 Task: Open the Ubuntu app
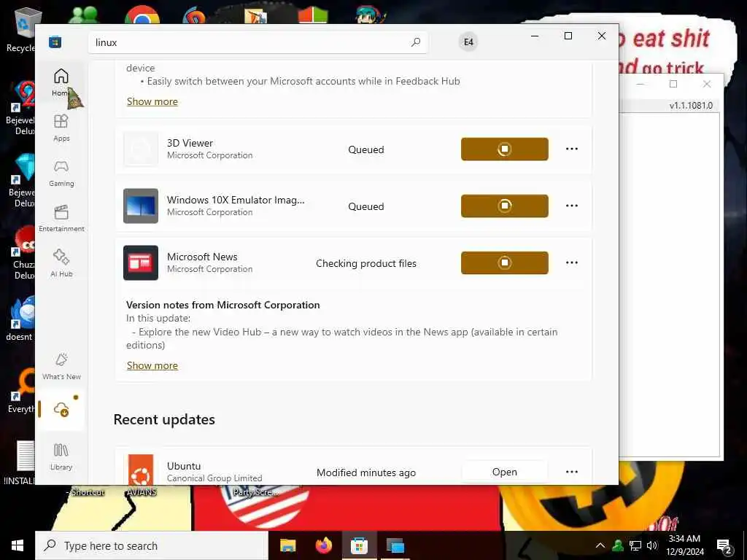pyautogui.click(x=505, y=472)
